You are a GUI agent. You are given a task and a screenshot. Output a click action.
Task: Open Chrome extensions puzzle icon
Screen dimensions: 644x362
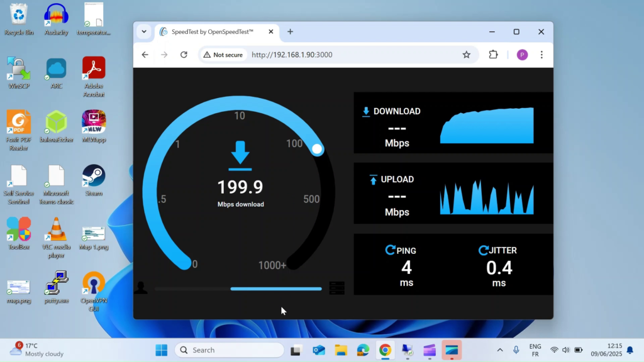493,55
